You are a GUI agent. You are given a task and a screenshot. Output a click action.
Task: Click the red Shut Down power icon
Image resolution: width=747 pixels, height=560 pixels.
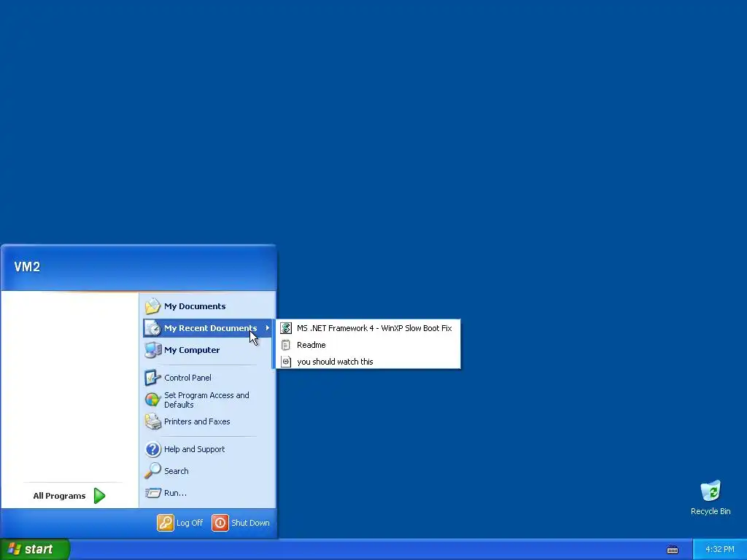(x=220, y=523)
